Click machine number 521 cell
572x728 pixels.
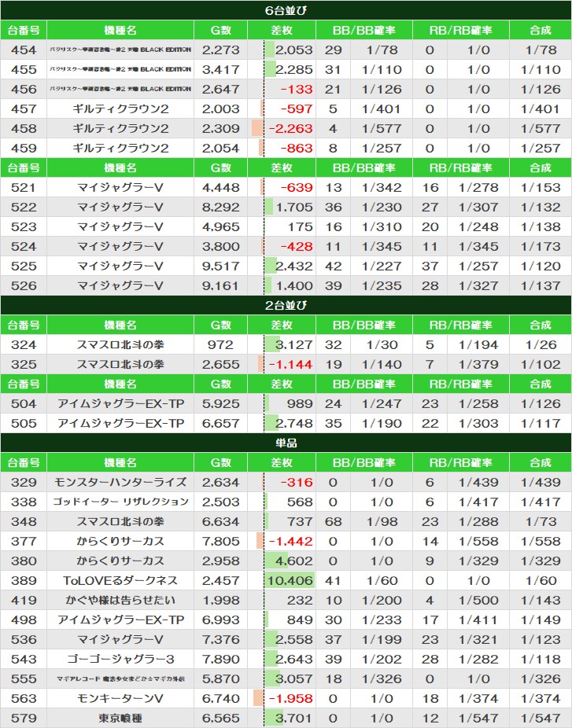click(24, 187)
